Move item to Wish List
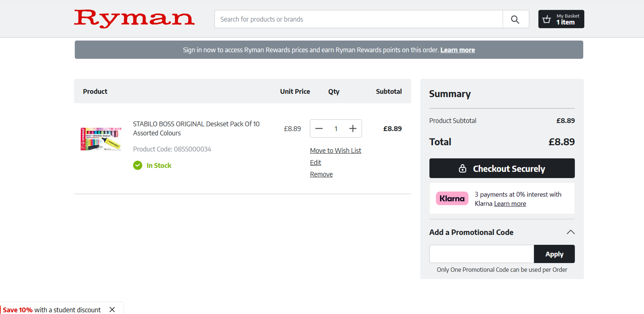Viewport: 644px width, 314px height. tap(335, 150)
